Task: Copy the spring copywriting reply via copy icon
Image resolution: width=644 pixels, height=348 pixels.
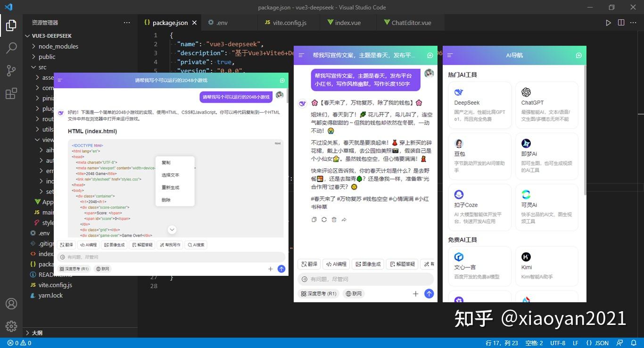Action: [x=313, y=219]
